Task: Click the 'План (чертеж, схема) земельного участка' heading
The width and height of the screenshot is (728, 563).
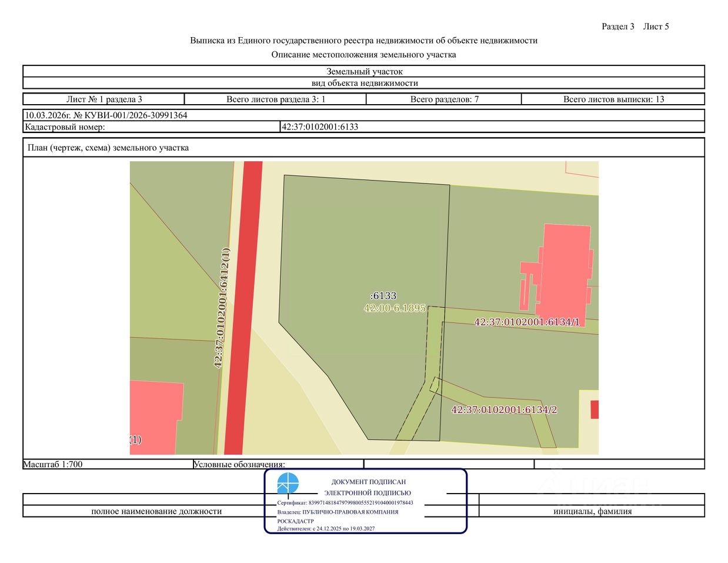Action: 108,148
